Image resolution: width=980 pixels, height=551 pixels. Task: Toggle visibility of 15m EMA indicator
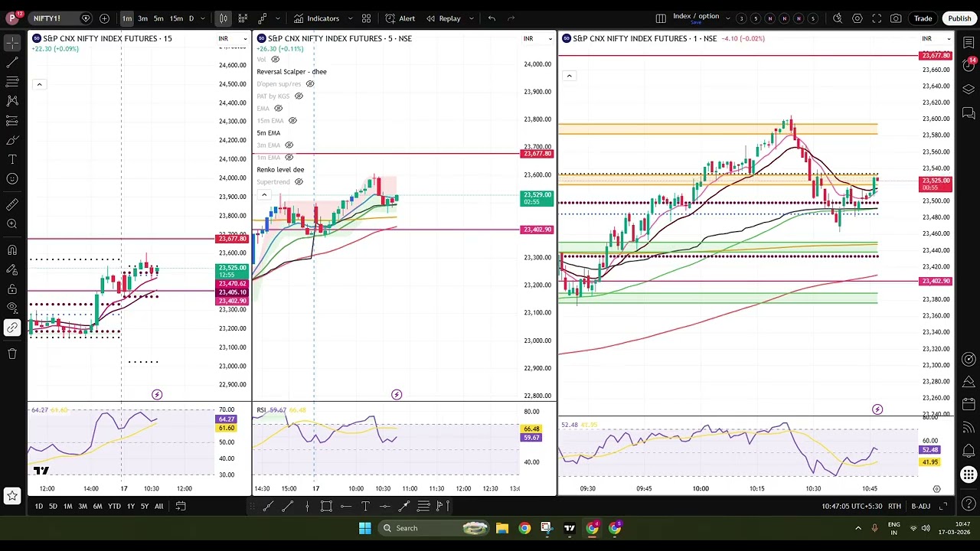(292, 120)
